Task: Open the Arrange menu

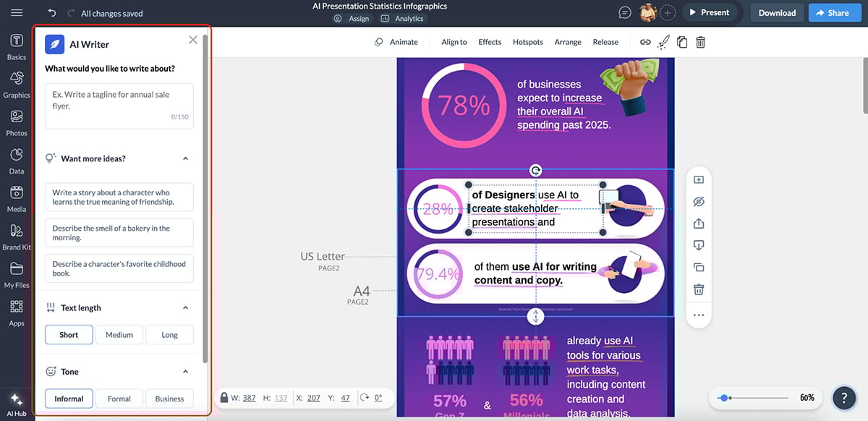Action: (x=567, y=42)
